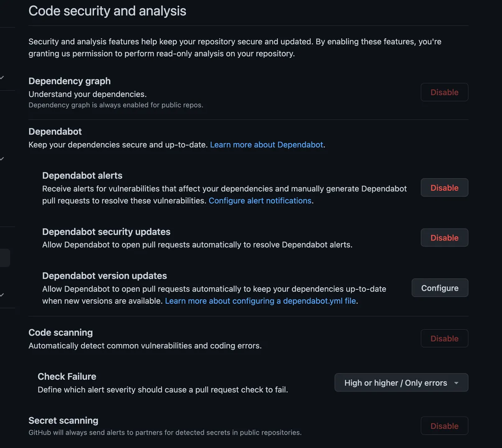502x448 pixels.
Task: Click the Check Failure heading
Action: [x=67, y=376]
